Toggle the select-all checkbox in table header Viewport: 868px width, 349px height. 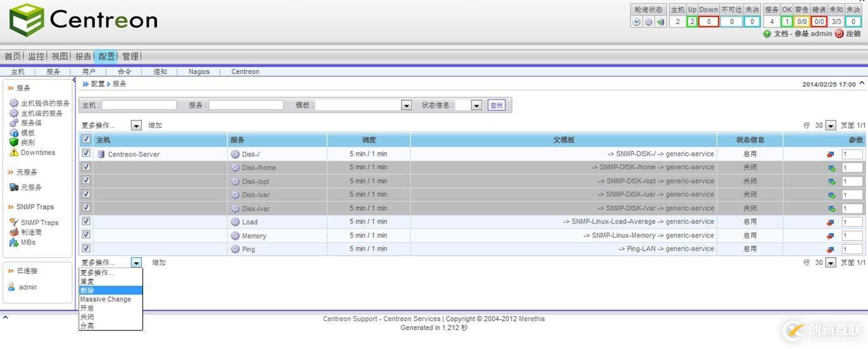(x=86, y=139)
